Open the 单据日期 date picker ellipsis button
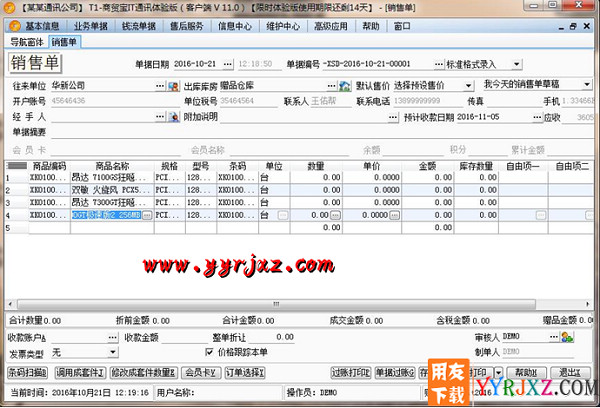 click(228, 64)
